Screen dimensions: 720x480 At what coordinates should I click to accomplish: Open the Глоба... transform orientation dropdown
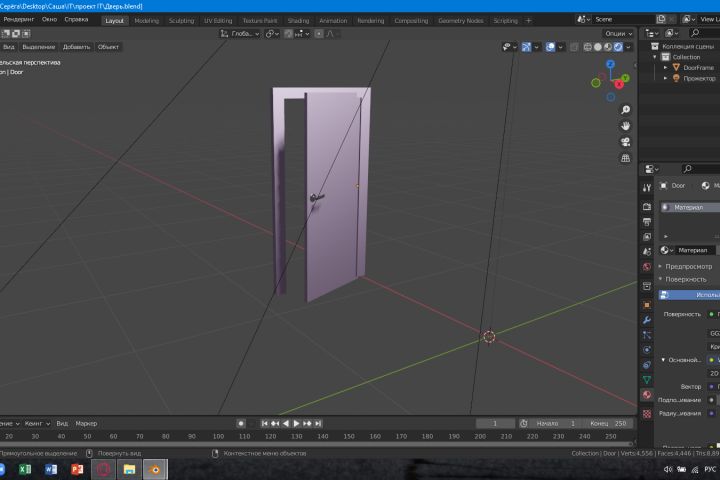click(x=240, y=34)
